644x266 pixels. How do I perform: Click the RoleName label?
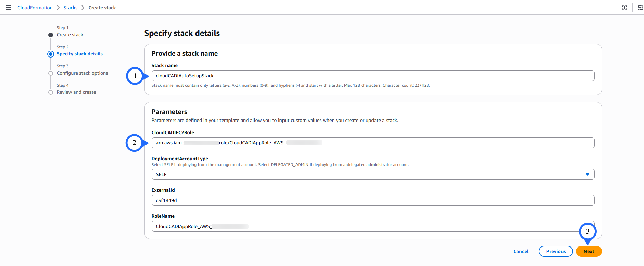point(163,216)
